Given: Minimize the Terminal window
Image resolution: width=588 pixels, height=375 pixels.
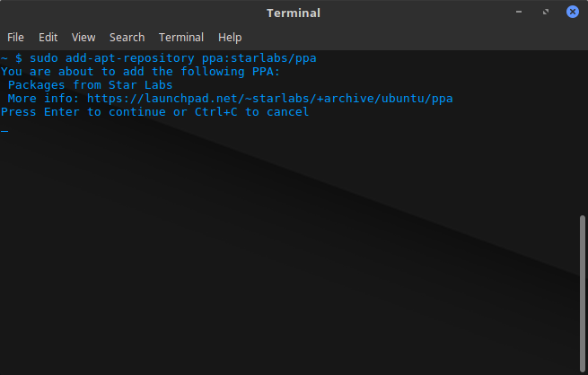Looking at the screenshot, I should (x=519, y=12).
